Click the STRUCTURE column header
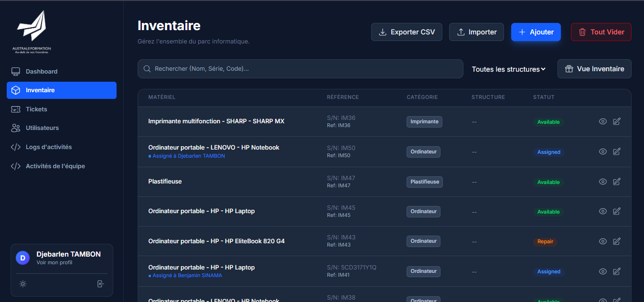Image resolution: width=644 pixels, height=302 pixels. tap(488, 97)
